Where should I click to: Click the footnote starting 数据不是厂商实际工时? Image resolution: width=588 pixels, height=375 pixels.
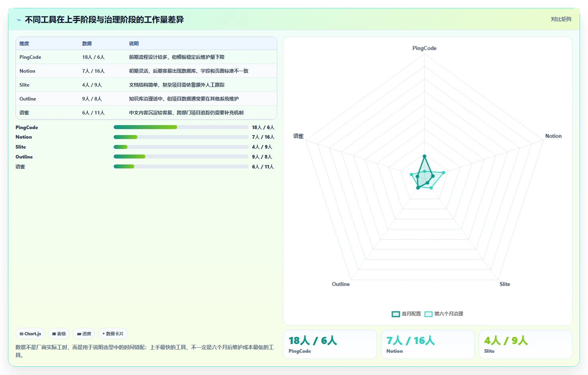point(145,351)
